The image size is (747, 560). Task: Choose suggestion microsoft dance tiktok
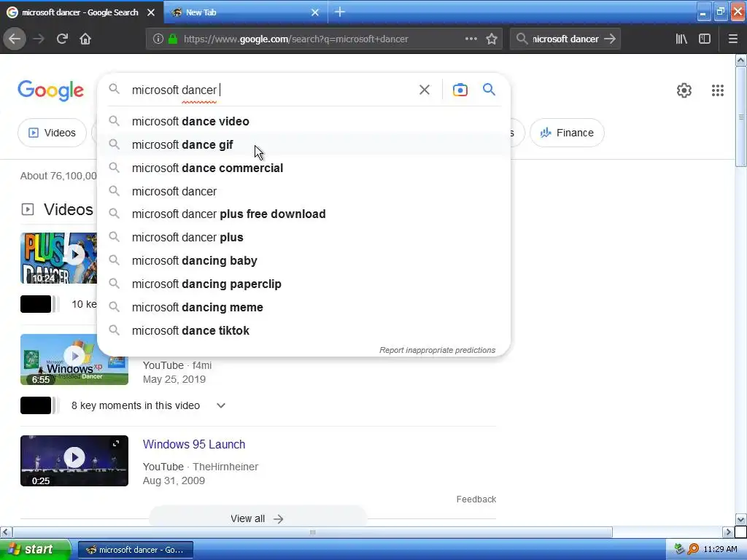coord(303,331)
